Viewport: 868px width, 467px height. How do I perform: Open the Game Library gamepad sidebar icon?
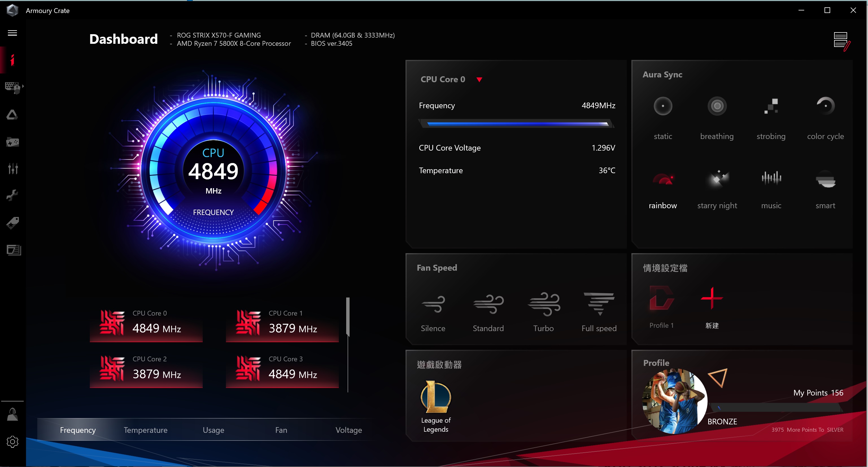pyautogui.click(x=12, y=142)
